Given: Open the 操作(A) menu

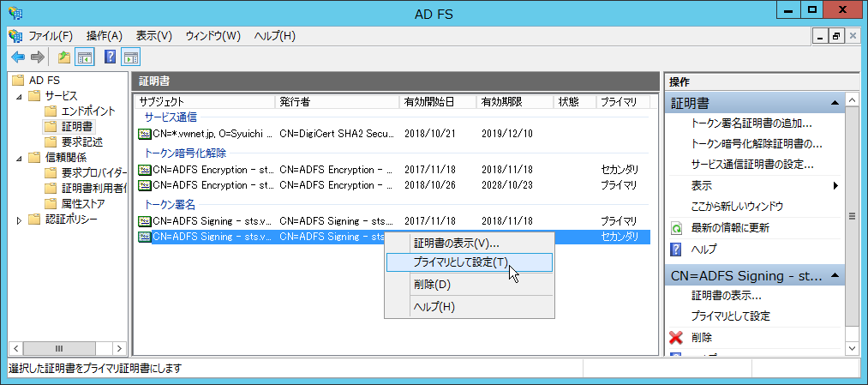Looking at the screenshot, I should coord(104,36).
